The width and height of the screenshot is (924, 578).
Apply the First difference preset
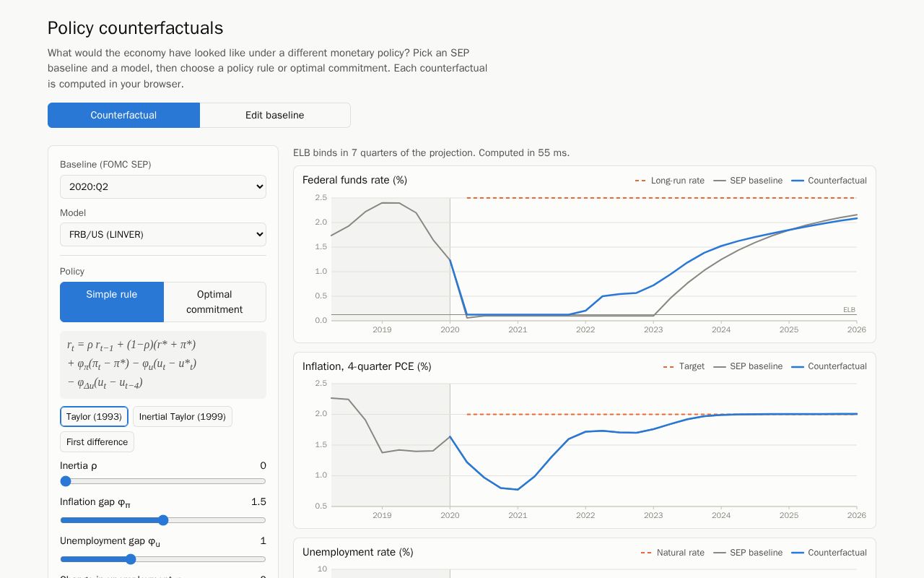coord(97,442)
